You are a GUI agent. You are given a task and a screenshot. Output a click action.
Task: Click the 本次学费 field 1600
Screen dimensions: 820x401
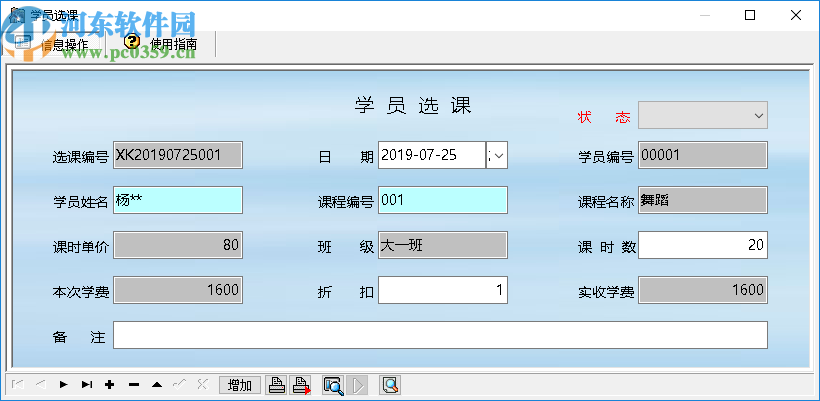(178, 290)
